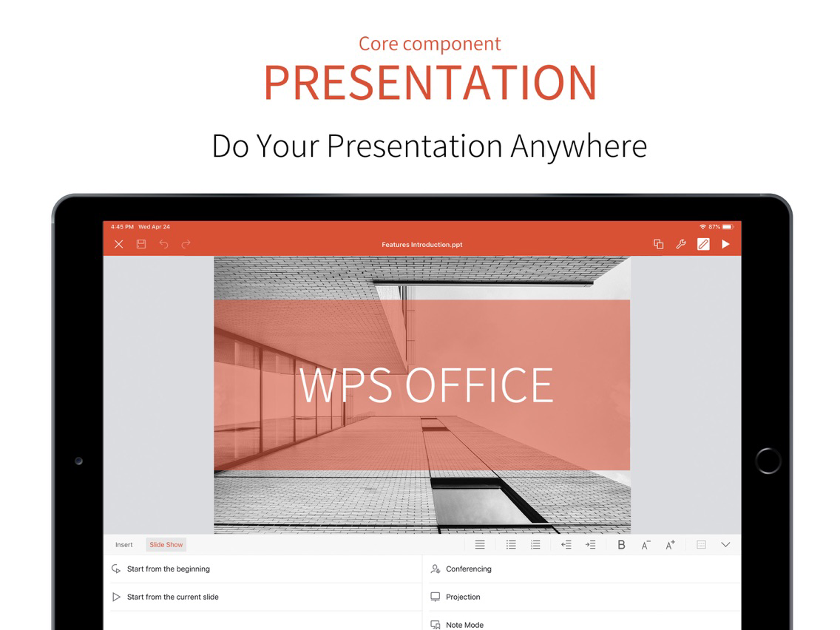
Task: Open the Slide Show tab
Action: (x=166, y=544)
